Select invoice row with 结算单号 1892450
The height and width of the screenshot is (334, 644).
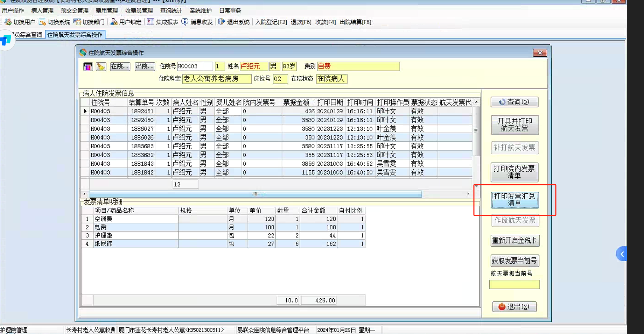(x=276, y=120)
